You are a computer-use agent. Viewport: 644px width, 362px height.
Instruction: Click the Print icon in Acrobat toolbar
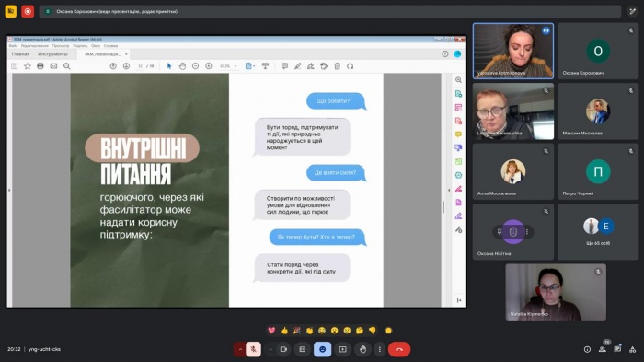tap(40, 65)
